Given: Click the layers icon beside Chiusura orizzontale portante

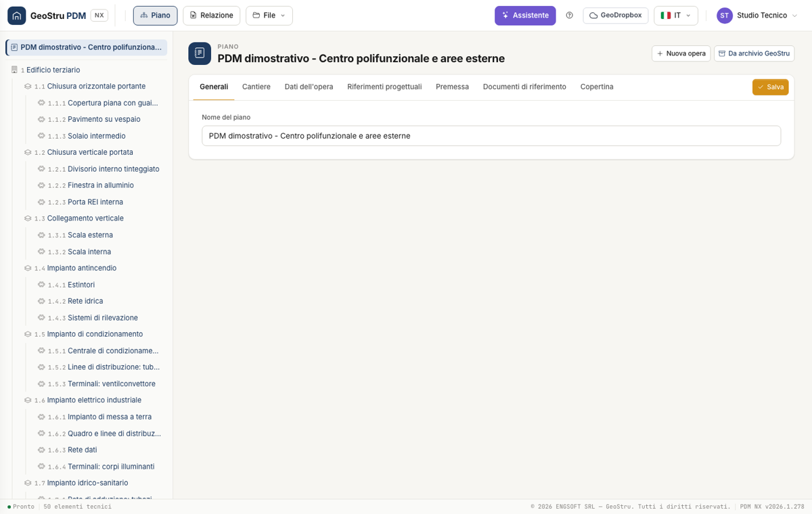Looking at the screenshot, I should click(x=28, y=87).
